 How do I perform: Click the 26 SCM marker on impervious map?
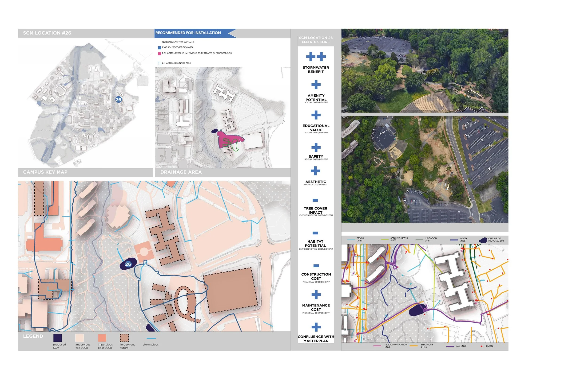pos(128,264)
